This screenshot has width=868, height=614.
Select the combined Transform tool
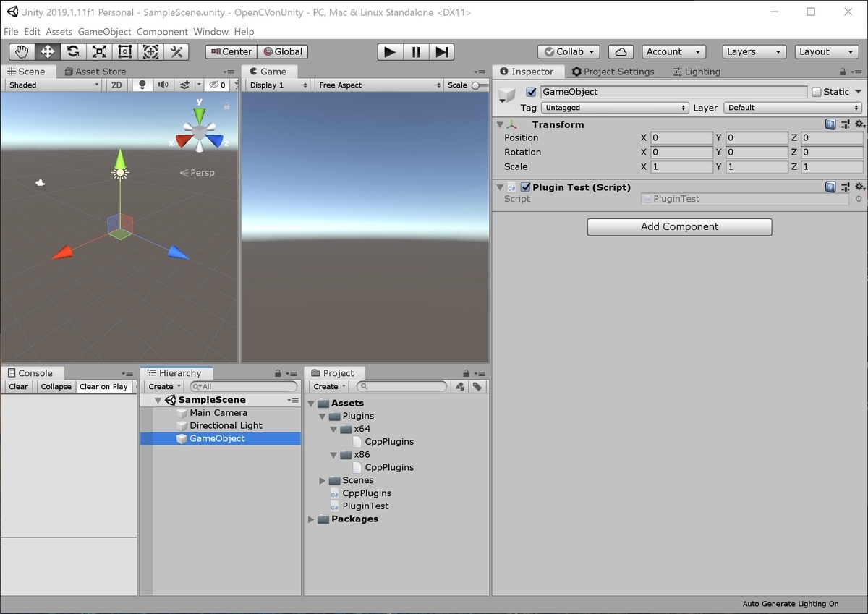[x=150, y=51]
